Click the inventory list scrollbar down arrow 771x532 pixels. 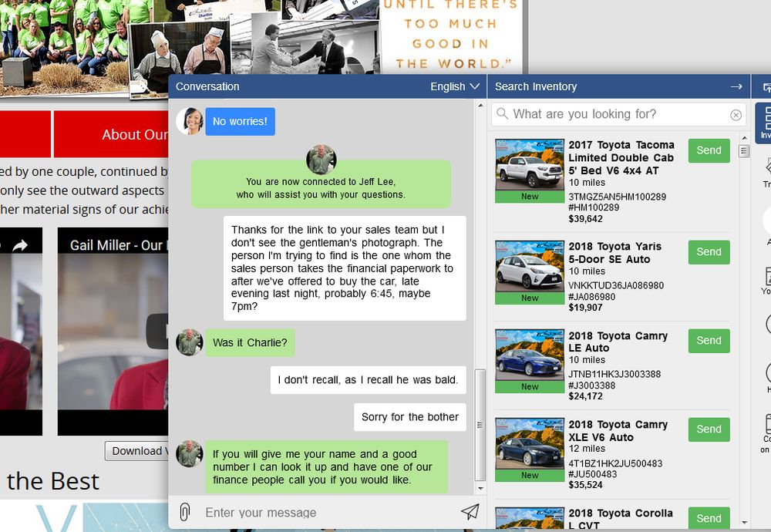744,522
